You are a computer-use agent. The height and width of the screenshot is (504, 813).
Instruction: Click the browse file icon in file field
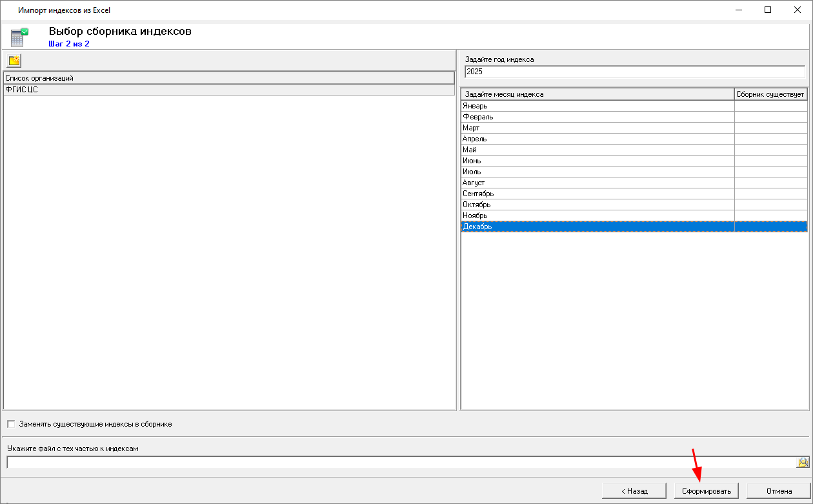(803, 462)
